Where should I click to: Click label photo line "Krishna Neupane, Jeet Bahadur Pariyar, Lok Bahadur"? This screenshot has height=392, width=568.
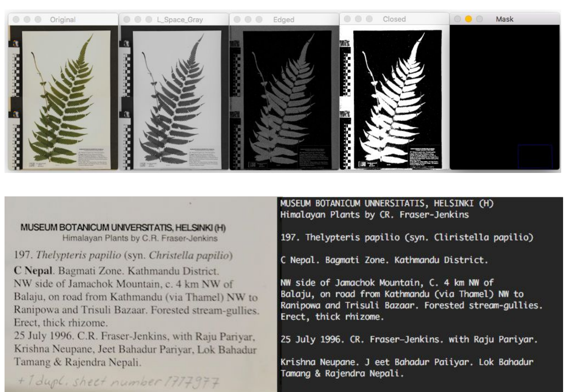(135, 349)
